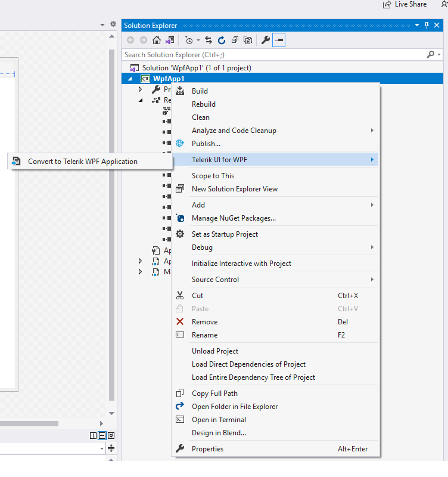Open Pending Changes Filter clock icon
The height and width of the screenshot is (477, 448).
point(189,40)
